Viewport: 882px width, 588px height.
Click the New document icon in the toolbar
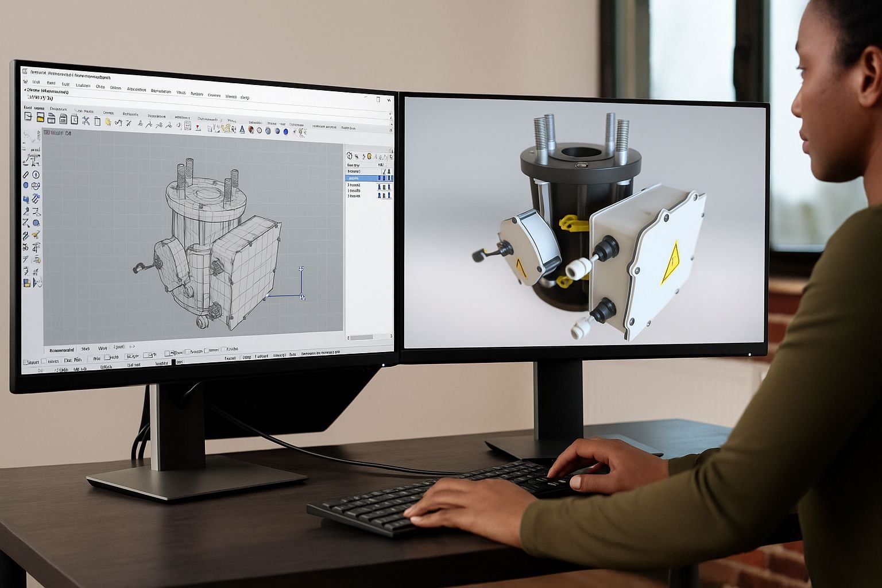coord(28,116)
